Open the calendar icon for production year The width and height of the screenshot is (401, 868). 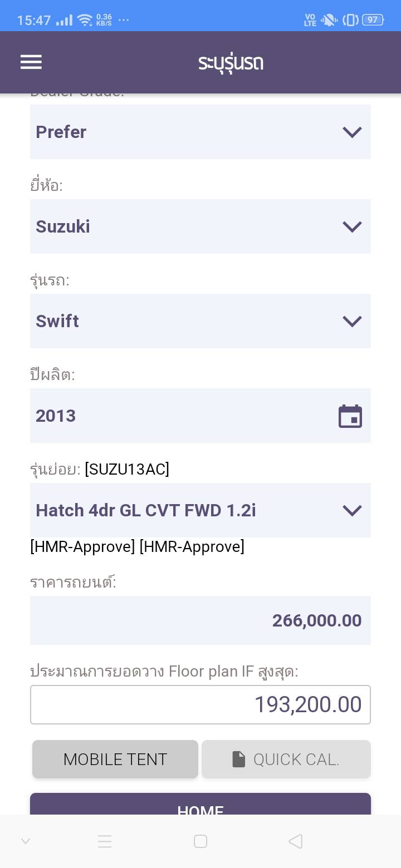350,416
